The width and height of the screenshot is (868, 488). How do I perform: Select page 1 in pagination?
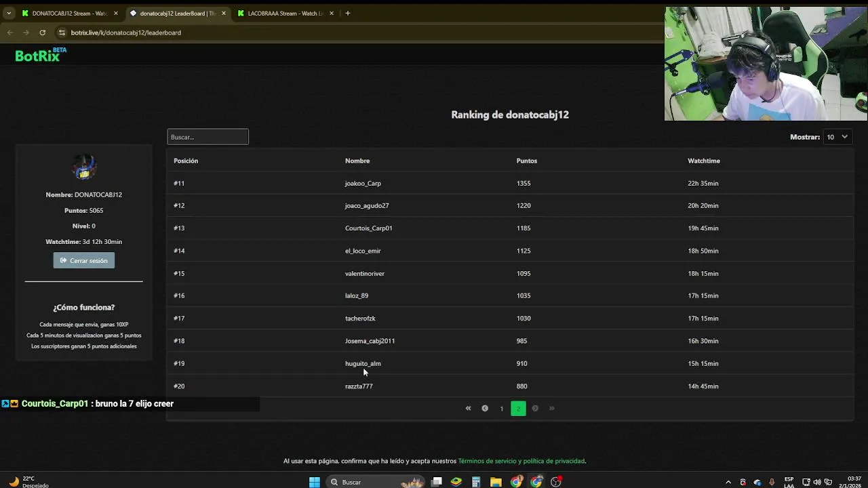(502, 409)
